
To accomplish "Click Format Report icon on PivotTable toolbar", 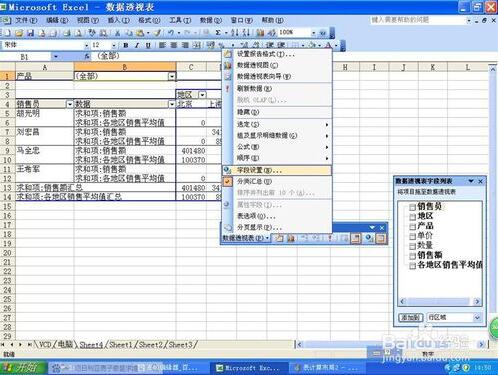I will coord(279,238).
